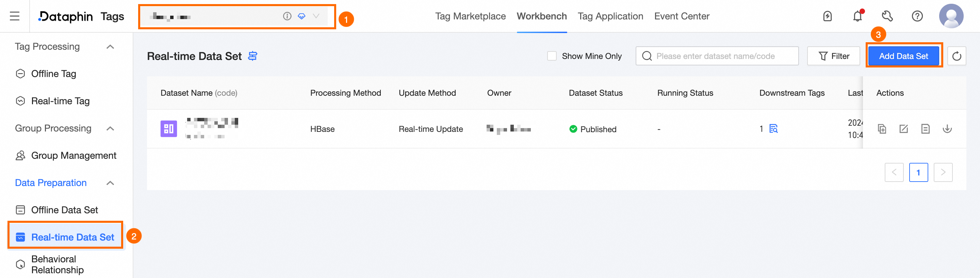Click the edit dataset action icon

point(903,129)
